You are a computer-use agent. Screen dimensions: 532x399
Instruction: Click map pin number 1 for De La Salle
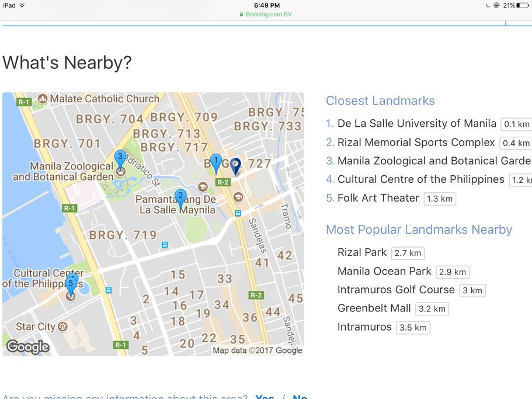coord(216,164)
